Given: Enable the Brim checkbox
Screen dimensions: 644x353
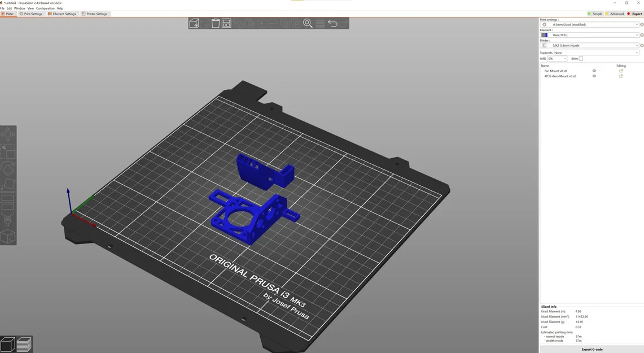Looking at the screenshot, I should (x=581, y=59).
